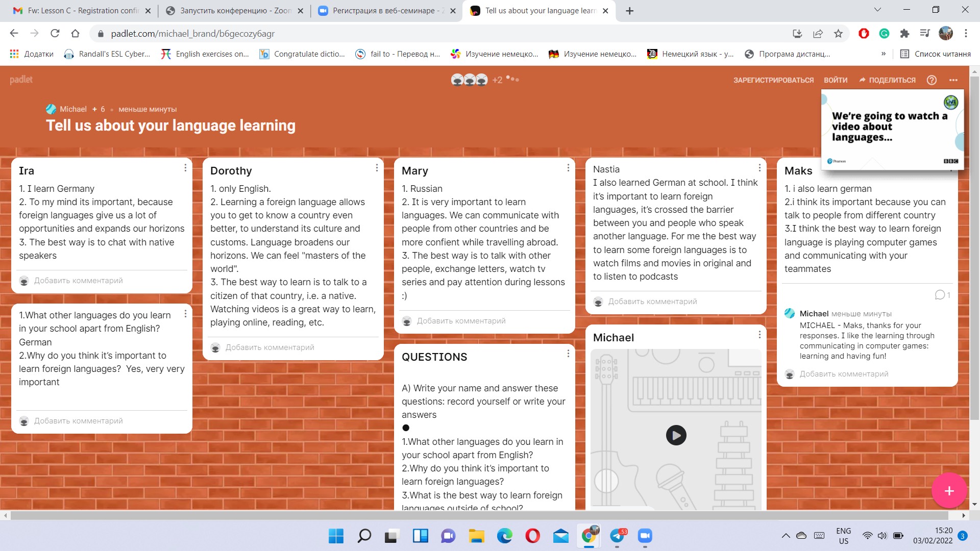The width and height of the screenshot is (980, 551).
Task: Open the options menu on Ira's post
Action: [185, 168]
